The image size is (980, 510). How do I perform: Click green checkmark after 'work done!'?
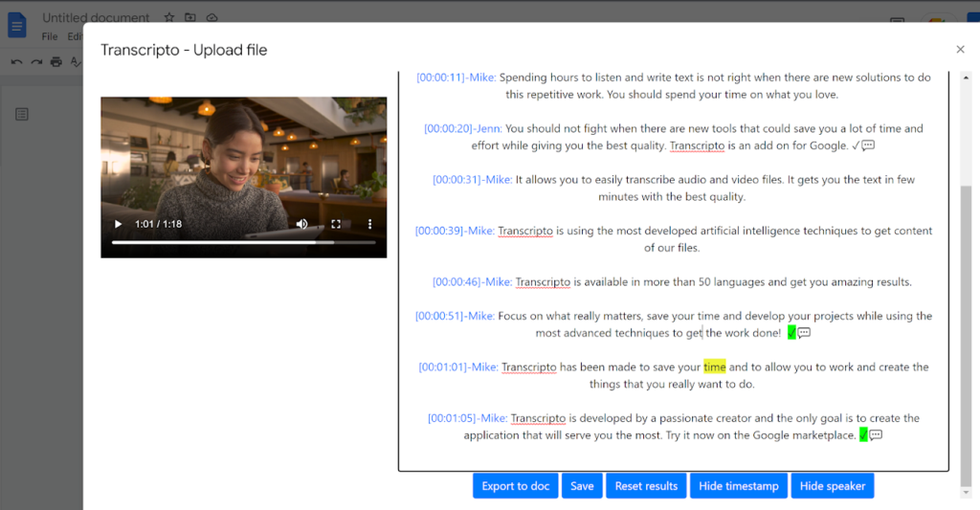pos(791,333)
